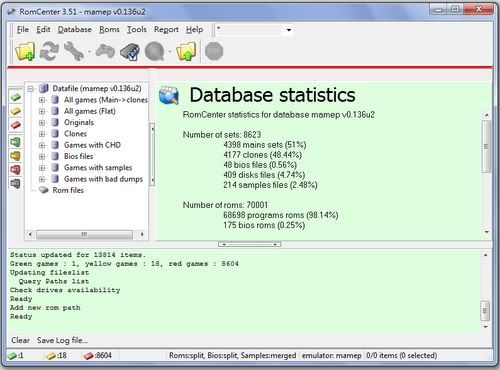Click the green games count in status bar
The image size is (500, 370).
coord(16,356)
